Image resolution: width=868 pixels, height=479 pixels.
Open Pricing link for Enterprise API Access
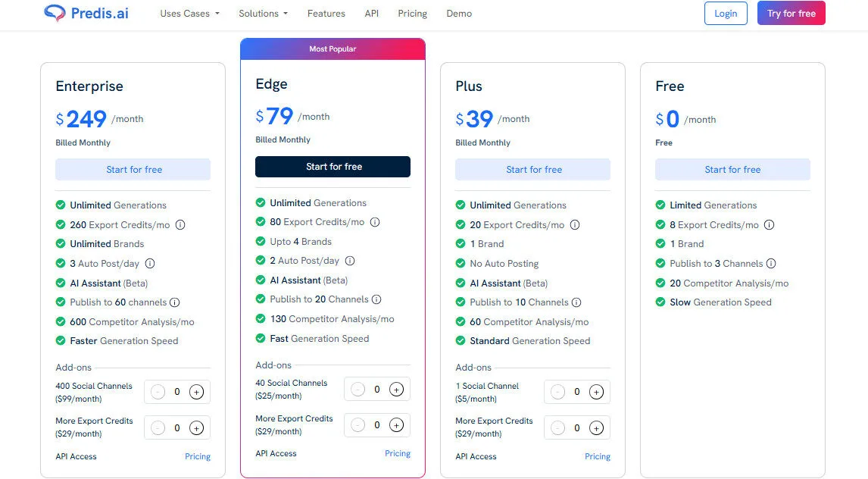coord(198,456)
